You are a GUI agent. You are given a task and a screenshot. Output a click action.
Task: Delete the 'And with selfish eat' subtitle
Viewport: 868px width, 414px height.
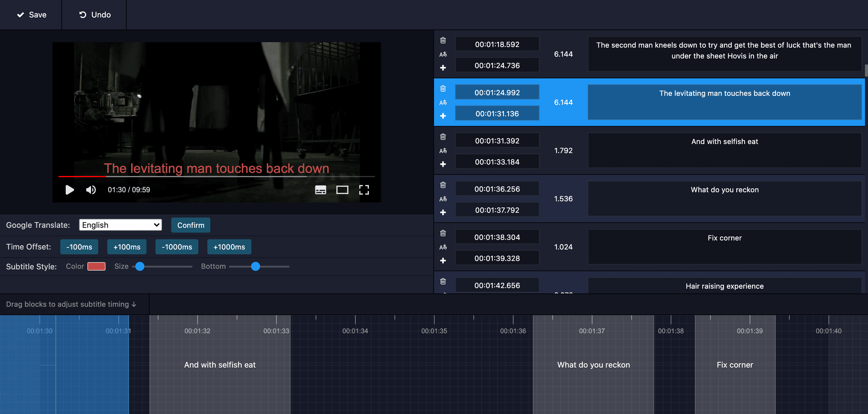[x=443, y=137]
